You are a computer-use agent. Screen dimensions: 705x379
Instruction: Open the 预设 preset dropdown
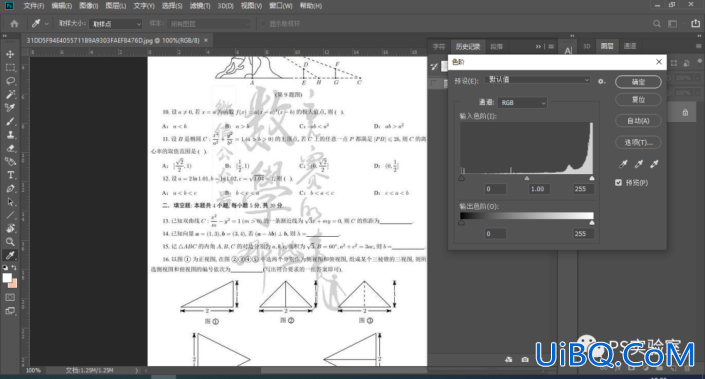point(538,80)
